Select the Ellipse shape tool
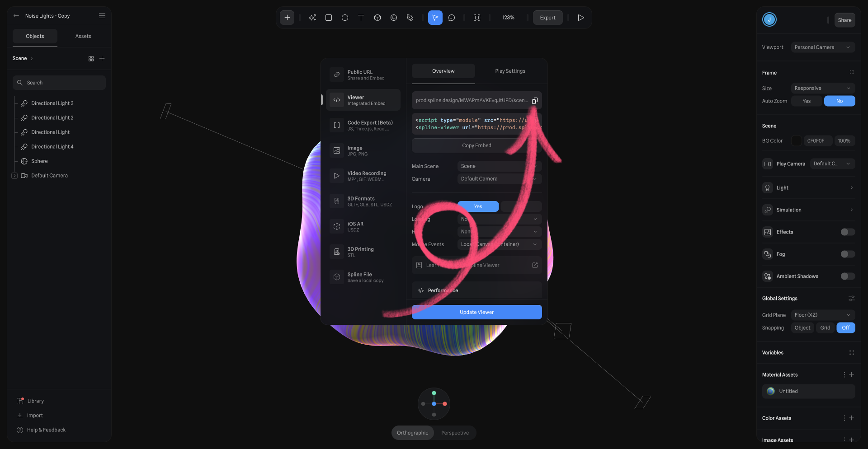Viewport: 868px width, 449px height. (345, 18)
